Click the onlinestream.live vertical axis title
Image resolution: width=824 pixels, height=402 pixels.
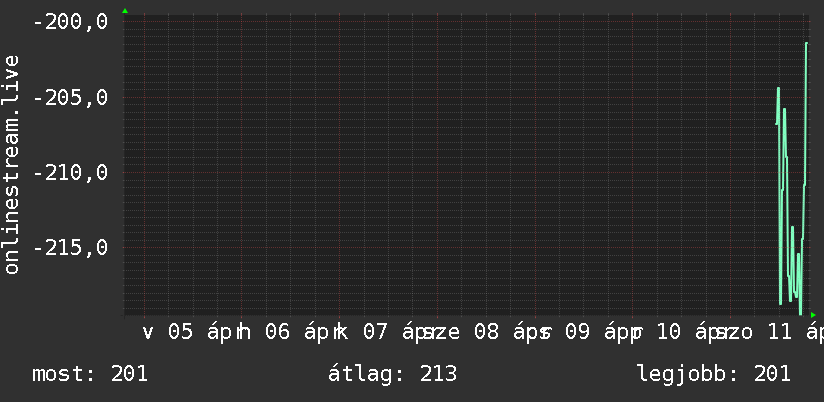pyautogui.click(x=12, y=165)
